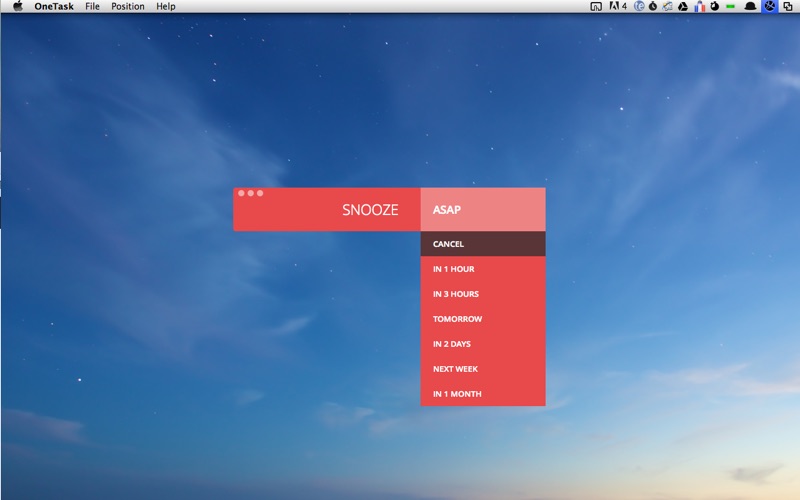Screen dimensions: 800x500
Task: Click the ASAP snooze dropdown header
Action: pyautogui.click(x=483, y=210)
